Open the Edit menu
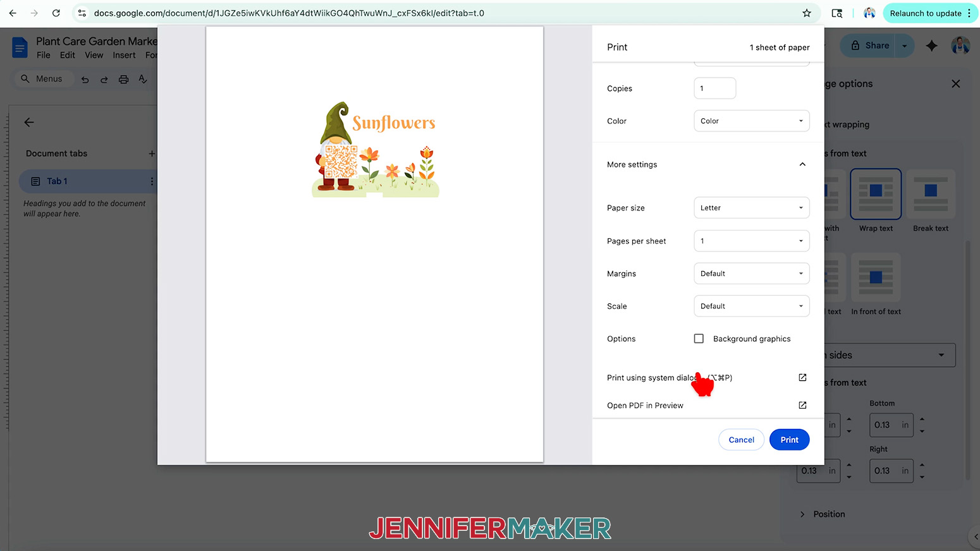The width and height of the screenshot is (980, 551). (68, 55)
